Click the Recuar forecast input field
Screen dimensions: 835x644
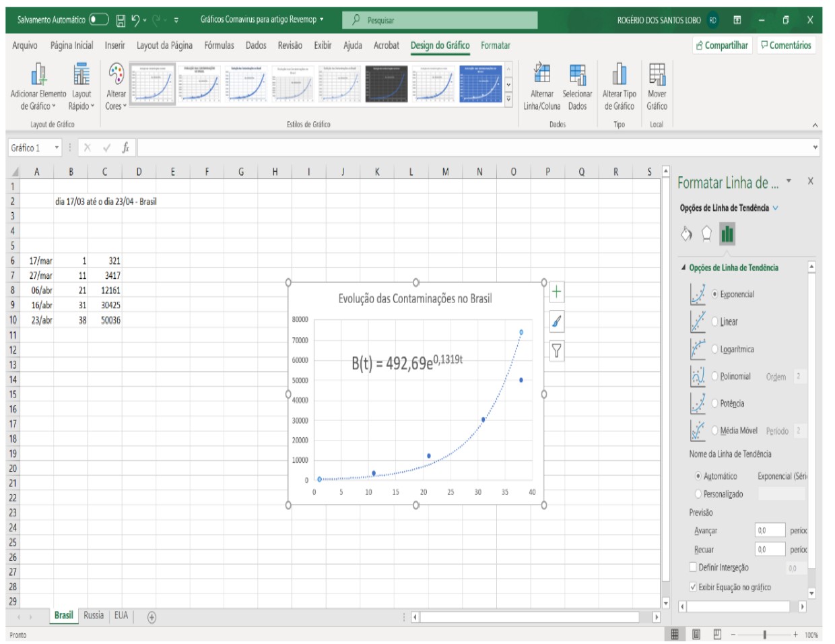[x=770, y=549]
